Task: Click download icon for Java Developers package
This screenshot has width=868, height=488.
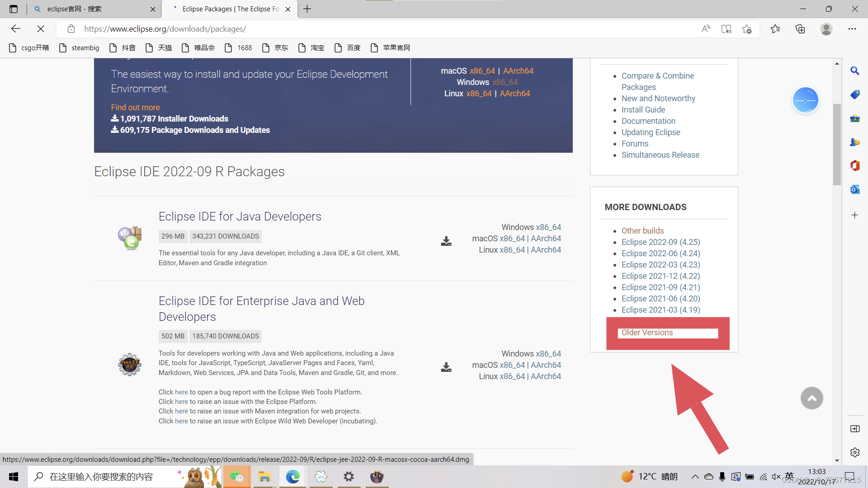Action: [x=446, y=241]
